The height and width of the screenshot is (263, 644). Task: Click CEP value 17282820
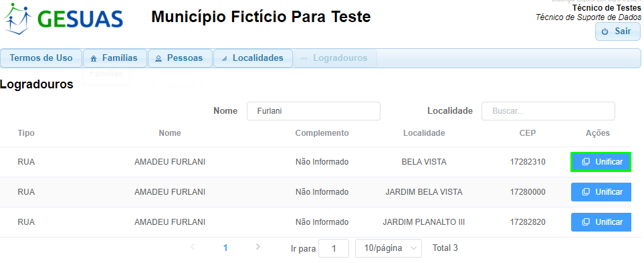coord(528,222)
